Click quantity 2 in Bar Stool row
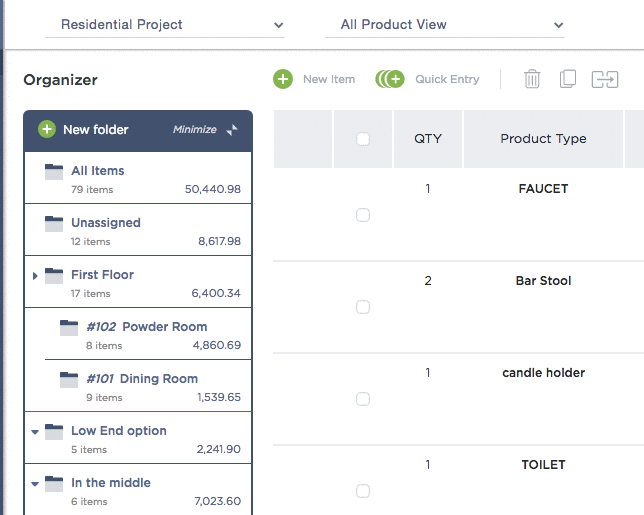 (428, 281)
